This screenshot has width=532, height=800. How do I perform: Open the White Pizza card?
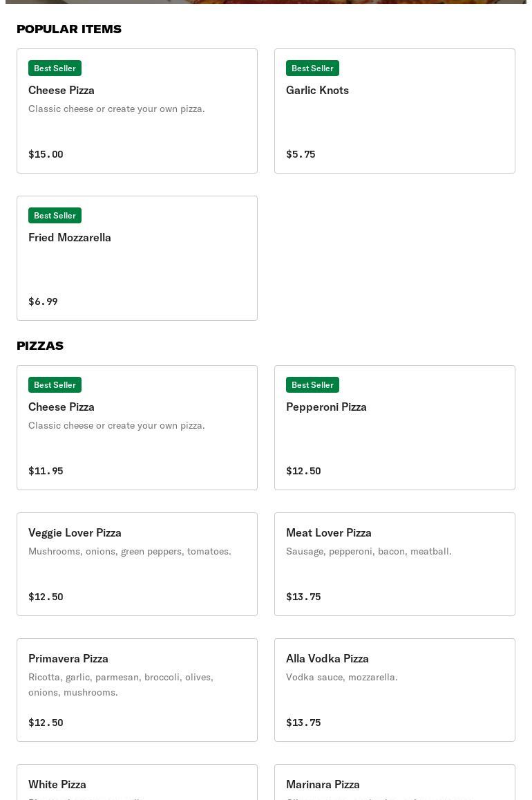(137, 783)
